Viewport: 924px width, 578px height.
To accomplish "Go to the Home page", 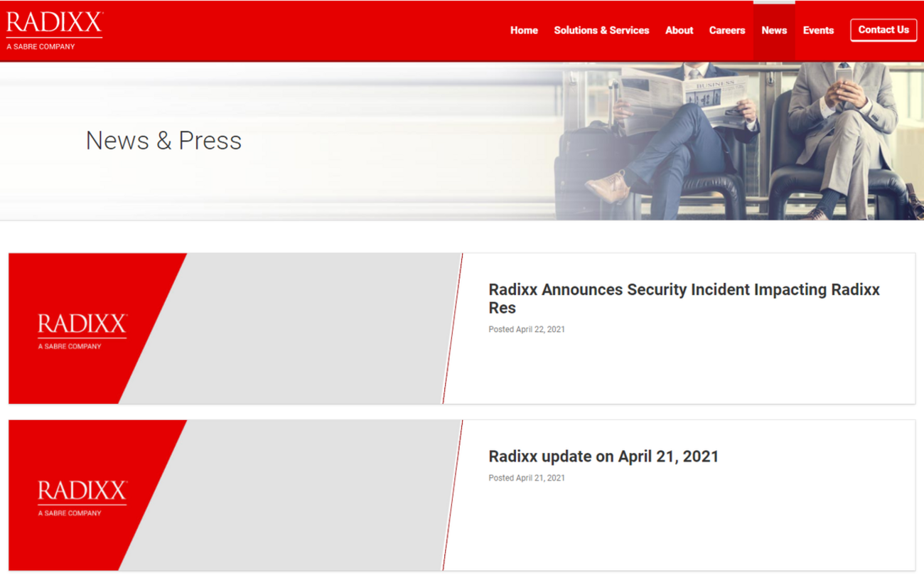I will (524, 31).
